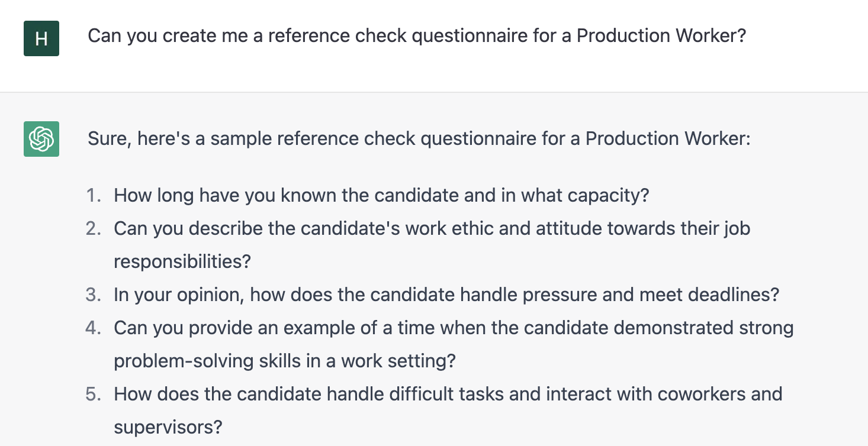Click the question on work ethic and attitude

[432, 245]
